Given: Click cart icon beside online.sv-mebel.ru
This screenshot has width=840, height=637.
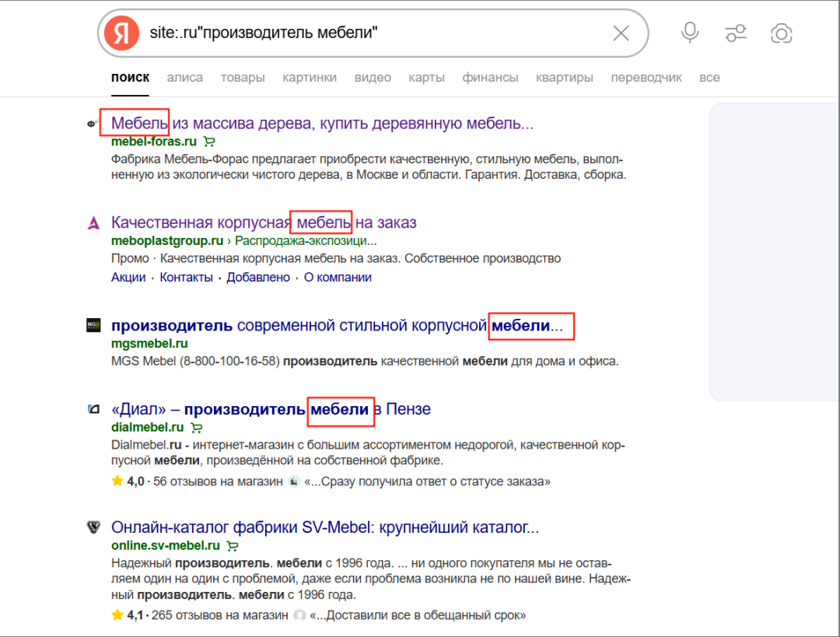Looking at the screenshot, I should 233,546.
